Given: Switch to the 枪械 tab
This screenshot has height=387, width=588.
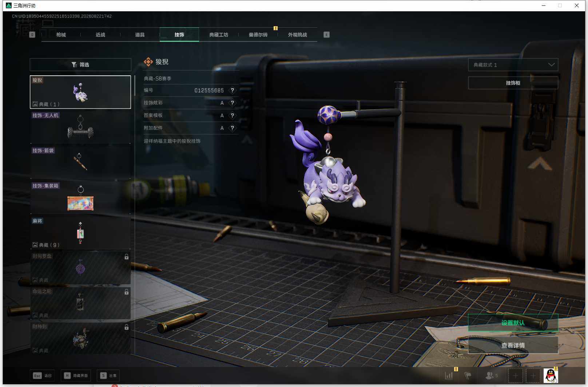Looking at the screenshot, I should (61, 35).
